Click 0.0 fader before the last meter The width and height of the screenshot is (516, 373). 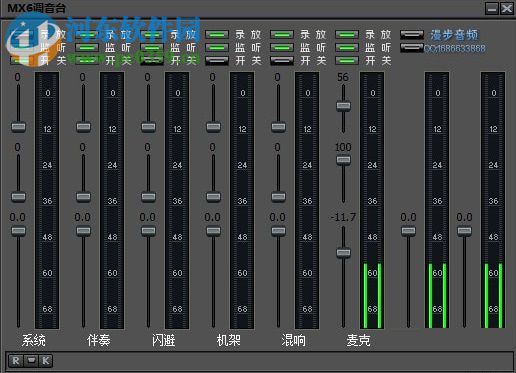pos(464,231)
